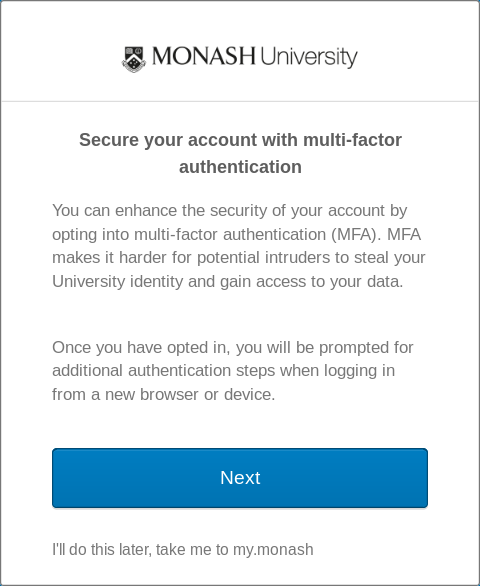The image size is (480, 586).
Task: Click the Monash University crest shield icon
Action: [134, 59]
